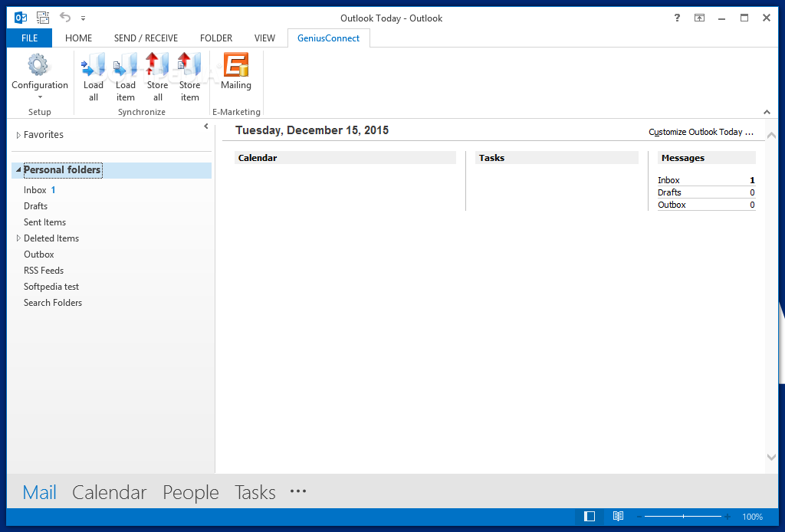Click the Help question mark icon
Viewport: 785px width, 532px height.
677,18
